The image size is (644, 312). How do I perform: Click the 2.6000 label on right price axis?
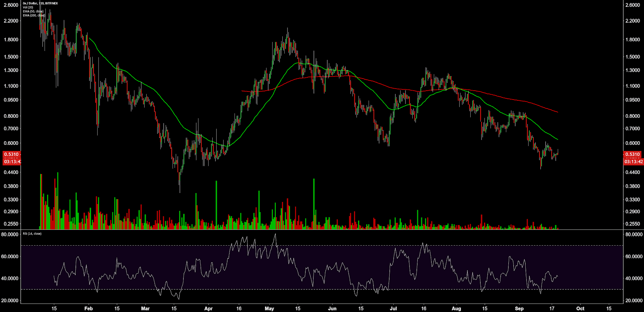tap(633, 5)
